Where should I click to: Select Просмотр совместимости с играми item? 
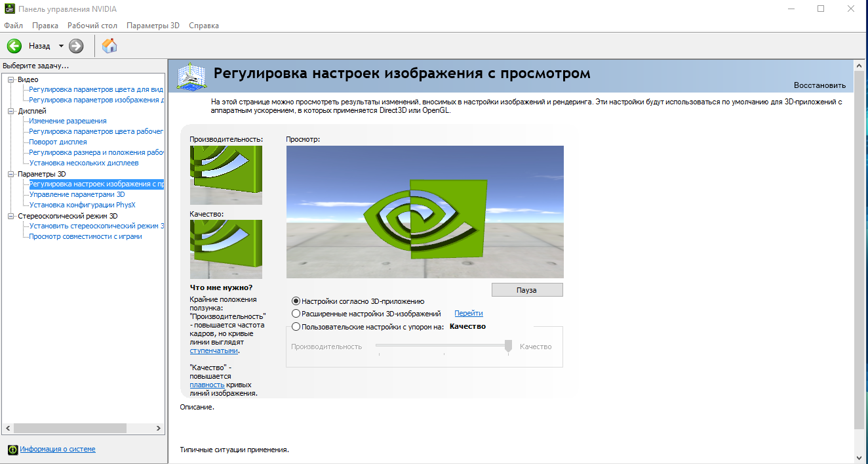pos(85,236)
